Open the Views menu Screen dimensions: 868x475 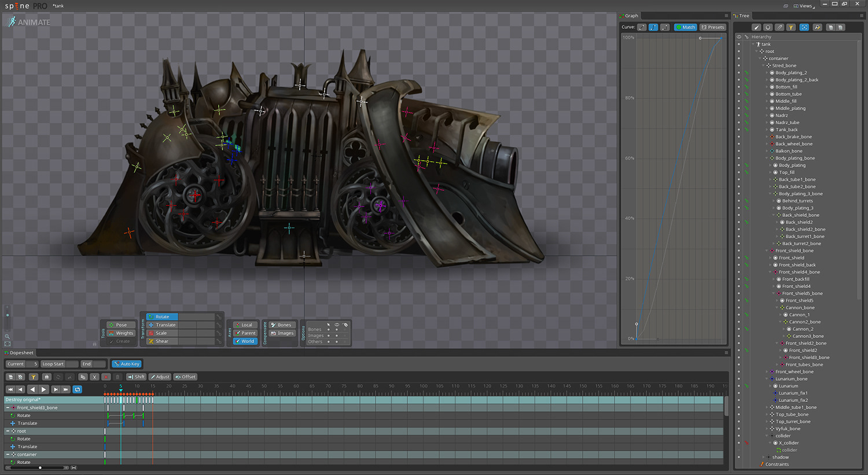point(805,6)
